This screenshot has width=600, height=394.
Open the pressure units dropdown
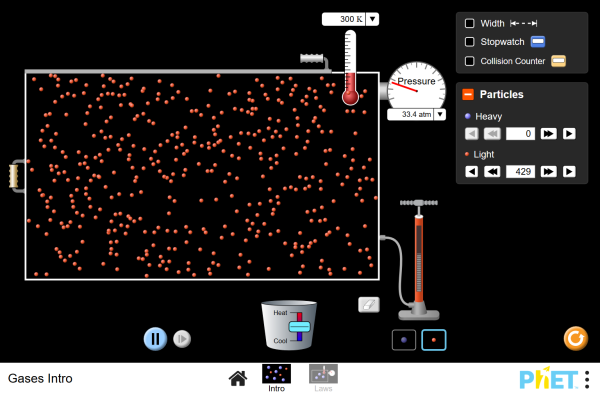[x=440, y=114]
